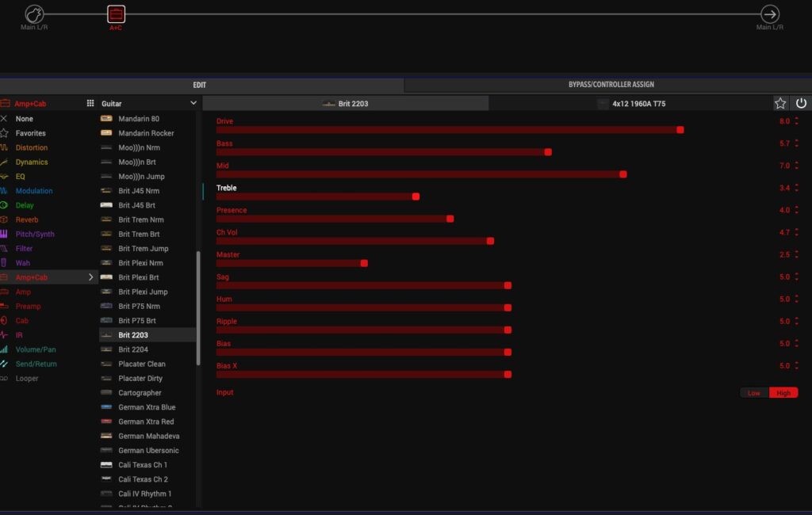This screenshot has width=812, height=515.
Task: Pick the Wah category icon
Action: (5, 263)
